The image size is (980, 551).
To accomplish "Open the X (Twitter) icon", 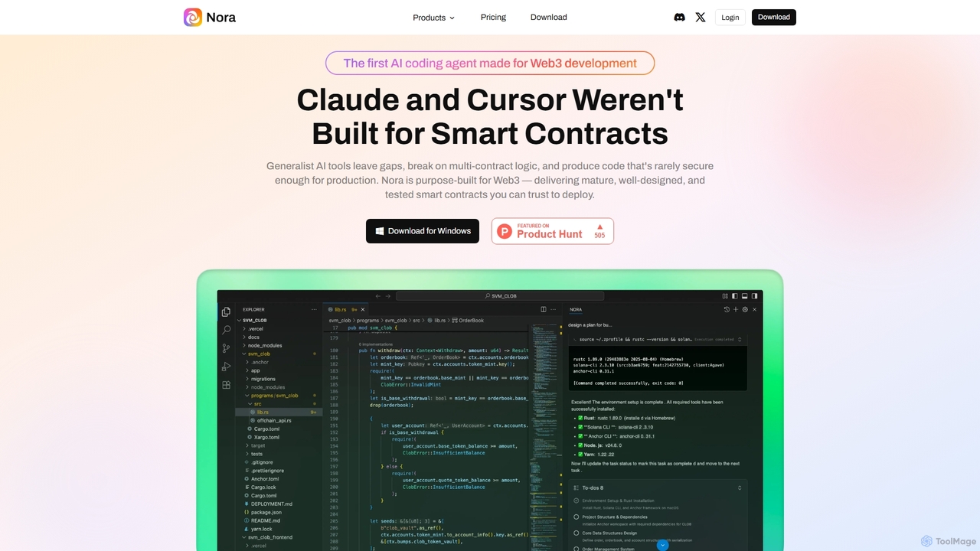I will (x=701, y=17).
